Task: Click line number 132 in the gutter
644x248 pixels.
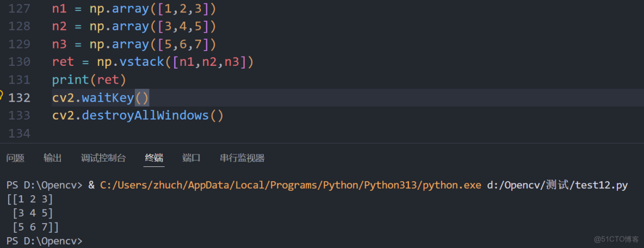Action: 19,98
